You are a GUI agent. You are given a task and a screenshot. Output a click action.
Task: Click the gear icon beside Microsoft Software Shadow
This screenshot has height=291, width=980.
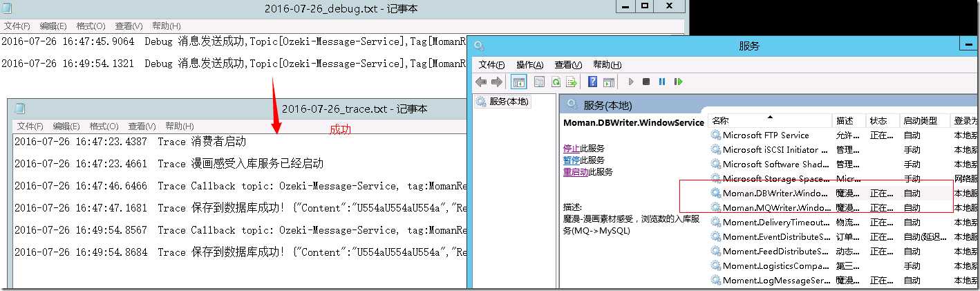coord(715,165)
